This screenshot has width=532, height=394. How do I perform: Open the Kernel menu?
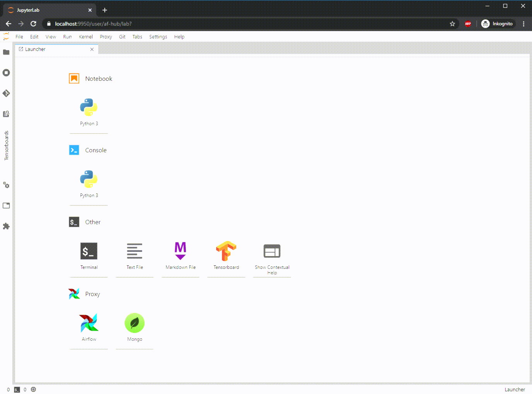85,37
